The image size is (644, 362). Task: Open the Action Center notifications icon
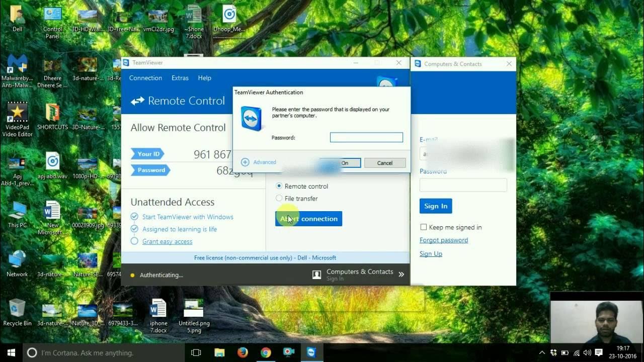point(599,353)
